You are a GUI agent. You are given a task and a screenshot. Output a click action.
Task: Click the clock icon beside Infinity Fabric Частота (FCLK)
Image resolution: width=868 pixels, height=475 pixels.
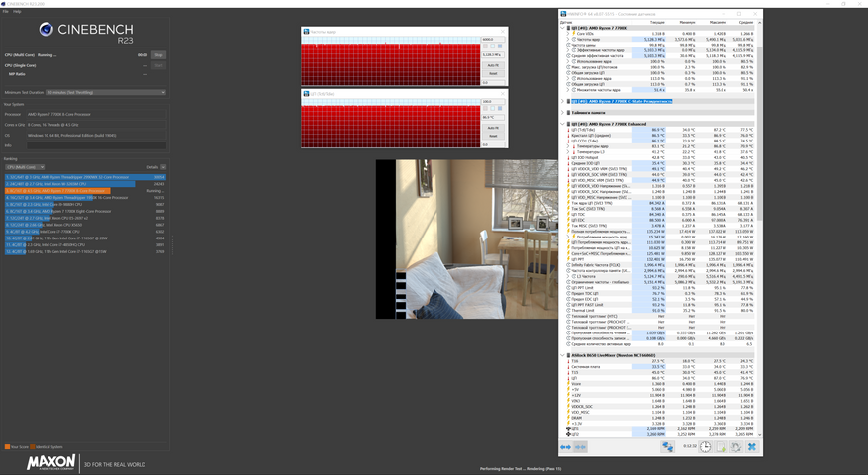568,265
